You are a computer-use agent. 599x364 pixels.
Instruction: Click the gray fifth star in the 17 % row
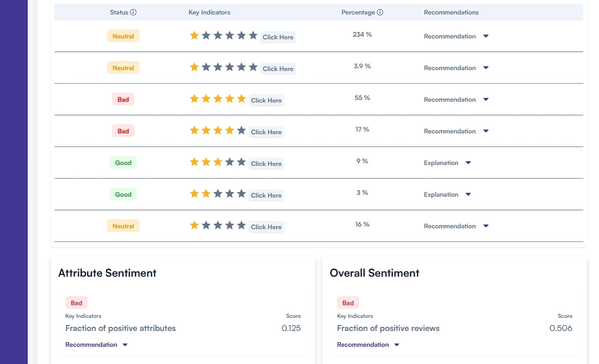tap(241, 131)
